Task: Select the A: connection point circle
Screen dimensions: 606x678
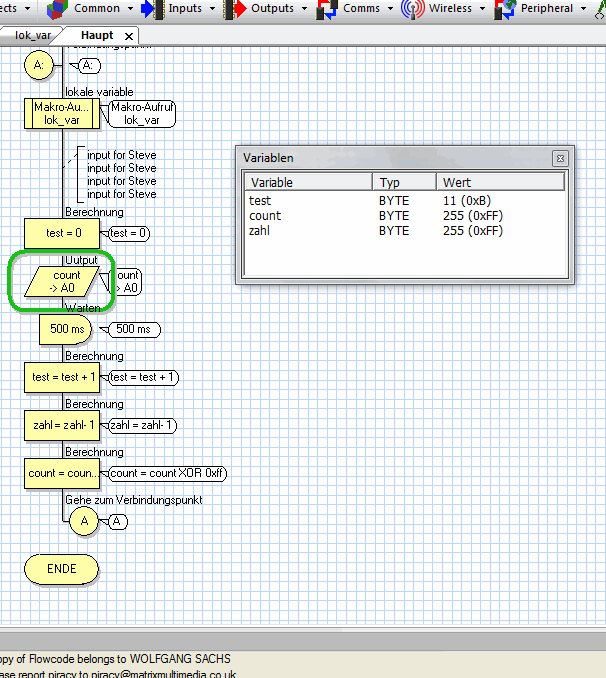Action: [x=39, y=65]
